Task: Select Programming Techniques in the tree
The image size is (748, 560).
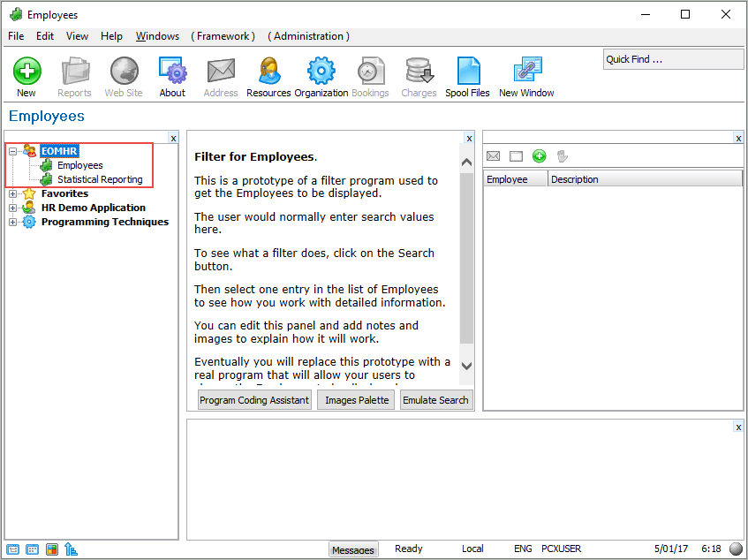Action: pyautogui.click(x=105, y=222)
